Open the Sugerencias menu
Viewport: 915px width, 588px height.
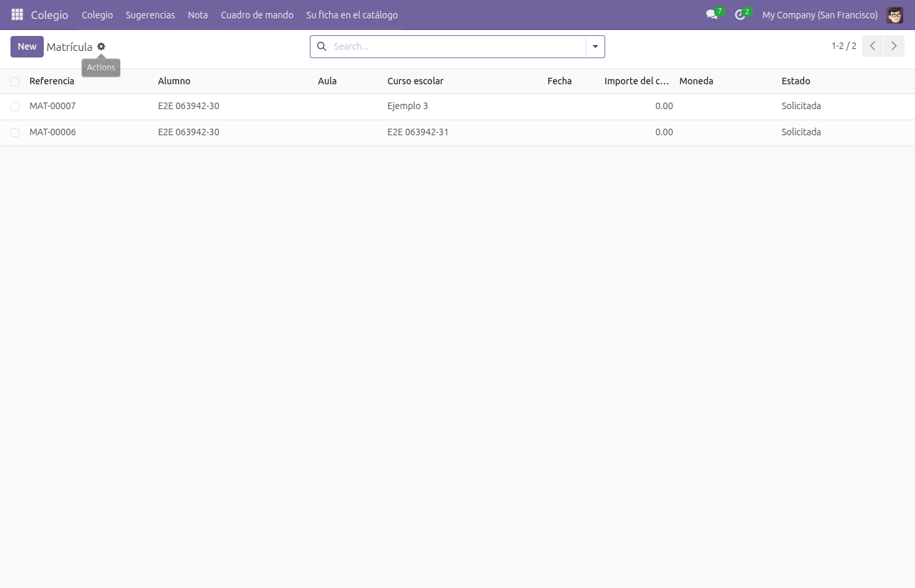click(150, 14)
